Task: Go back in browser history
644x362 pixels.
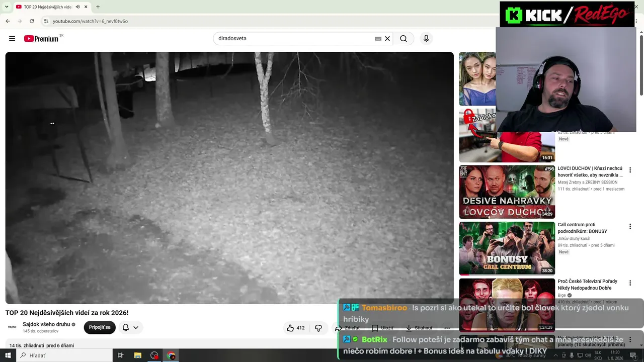Action: 8,21
